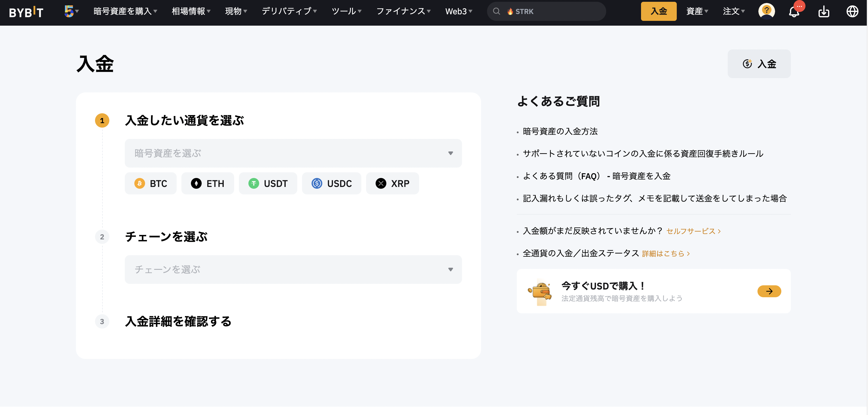
Task: Select the BTC coin chip
Action: coord(151,183)
